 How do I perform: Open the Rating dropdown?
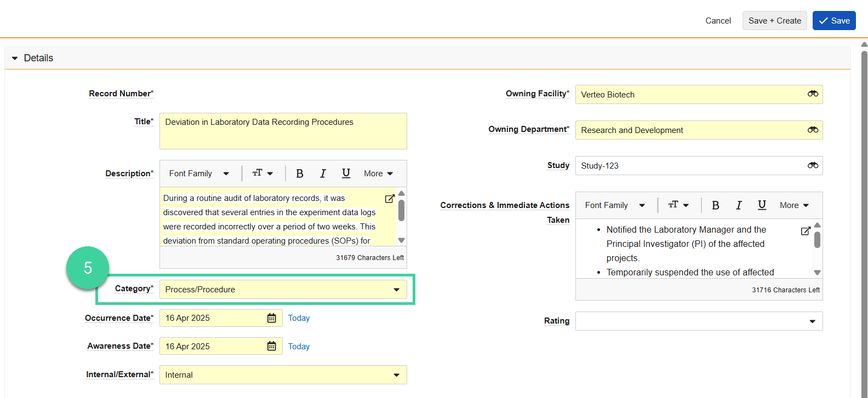pyautogui.click(x=699, y=321)
